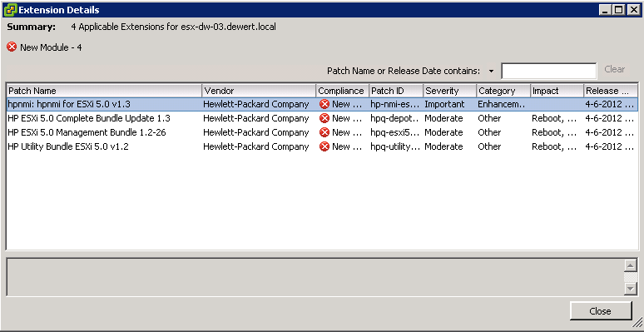Click Reboot impact in Utility Bundle row

tap(554, 146)
